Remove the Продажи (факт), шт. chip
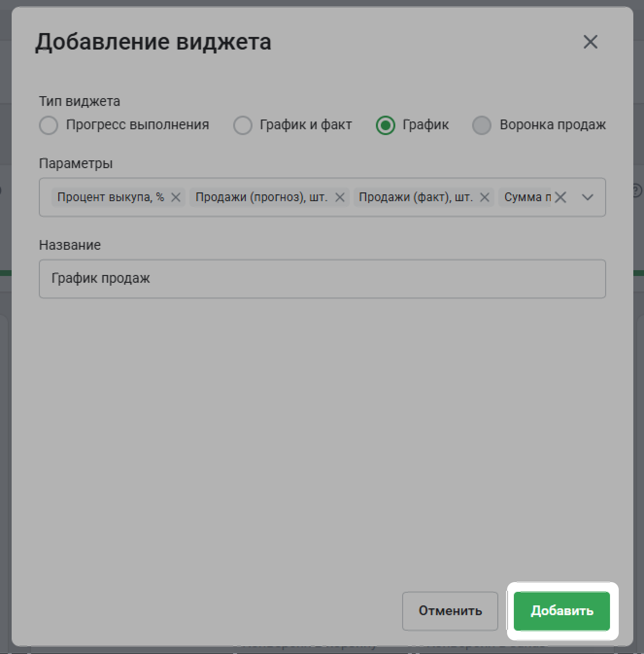 pos(484,197)
